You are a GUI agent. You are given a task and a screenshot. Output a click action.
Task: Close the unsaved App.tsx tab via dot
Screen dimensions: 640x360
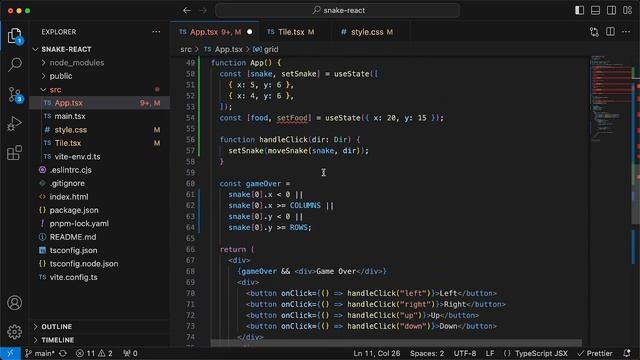coord(249,32)
